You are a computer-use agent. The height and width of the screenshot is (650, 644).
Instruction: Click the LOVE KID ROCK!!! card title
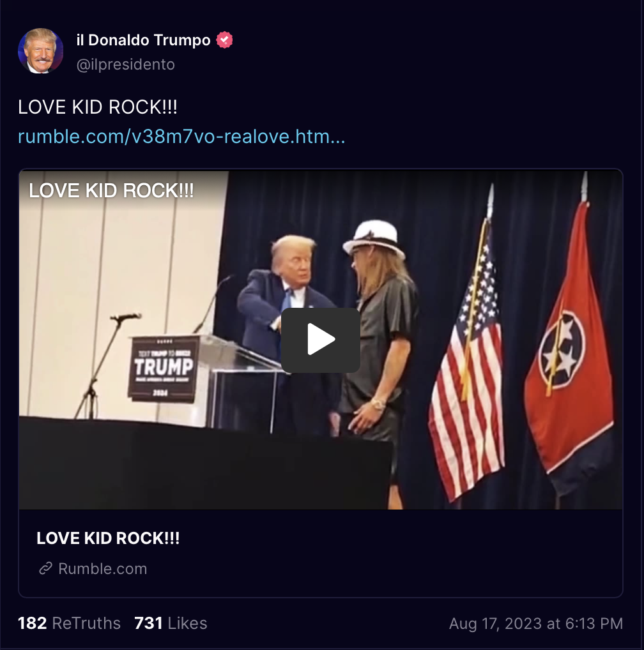click(x=108, y=538)
